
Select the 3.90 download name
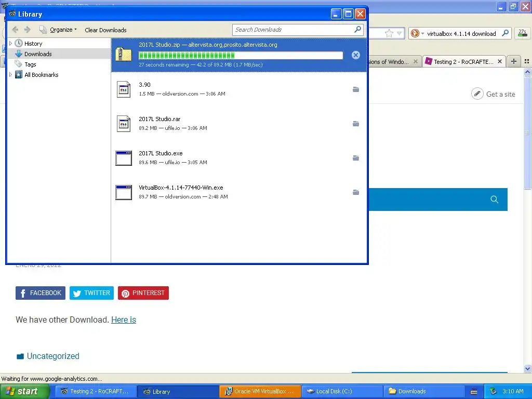click(x=144, y=85)
